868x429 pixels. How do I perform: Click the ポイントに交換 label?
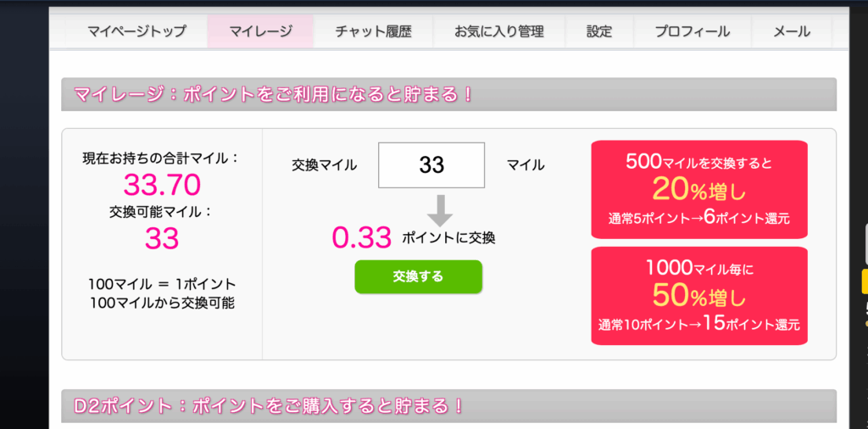click(448, 238)
